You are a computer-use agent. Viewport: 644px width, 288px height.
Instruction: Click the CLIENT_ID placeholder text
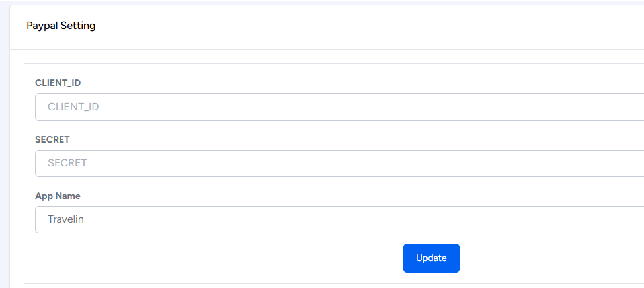pos(73,107)
